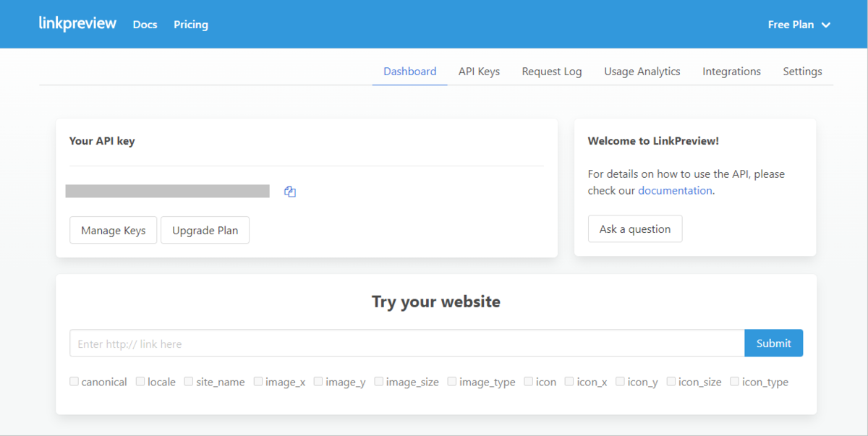Open the Docs page

pyautogui.click(x=145, y=25)
